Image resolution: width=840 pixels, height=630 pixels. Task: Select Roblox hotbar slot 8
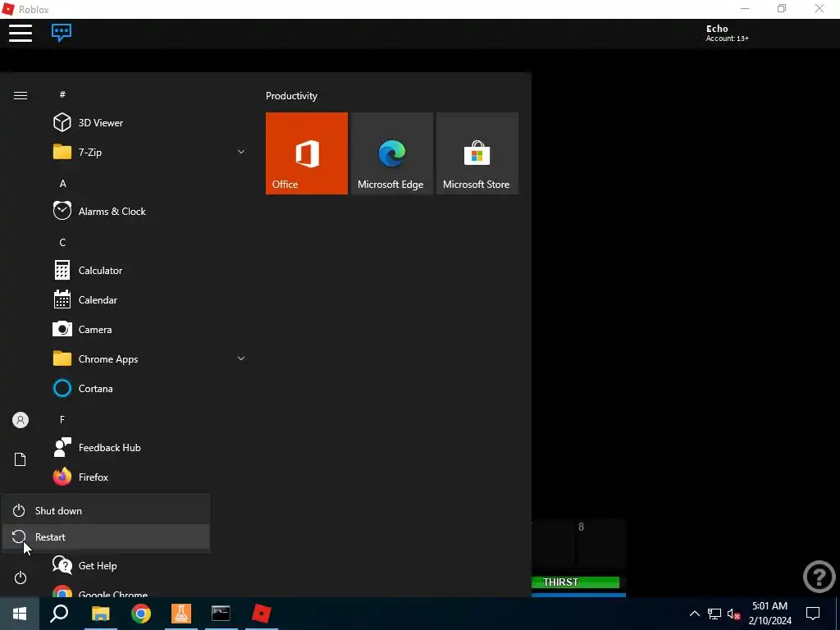[x=600, y=543]
